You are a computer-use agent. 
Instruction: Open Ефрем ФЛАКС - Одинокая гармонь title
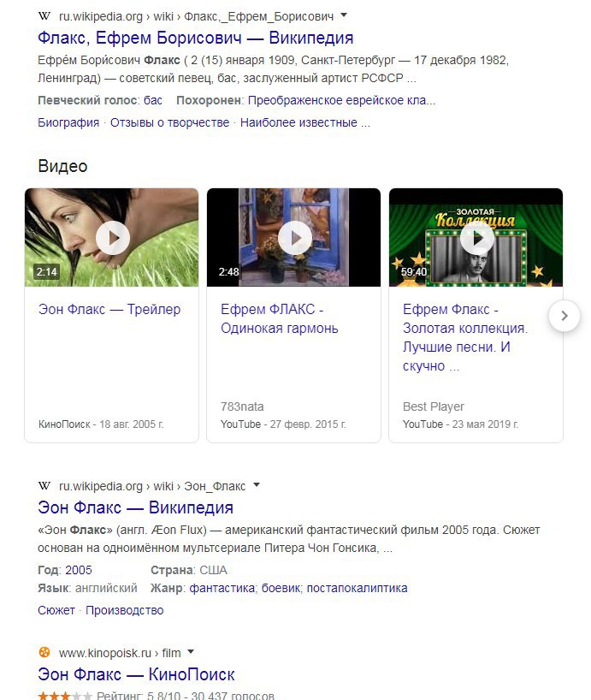pos(279,318)
